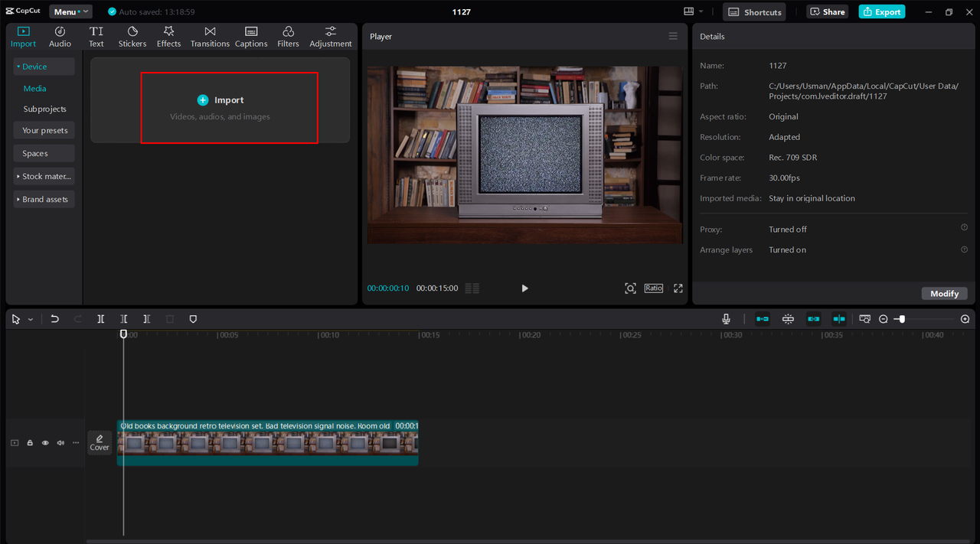Click the video preview image

pos(524,155)
